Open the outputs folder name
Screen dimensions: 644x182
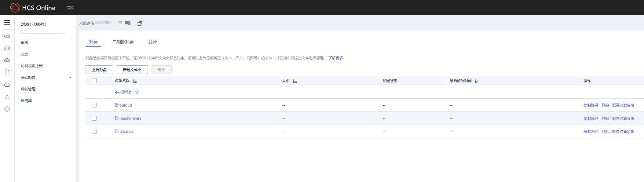coord(126,105)
